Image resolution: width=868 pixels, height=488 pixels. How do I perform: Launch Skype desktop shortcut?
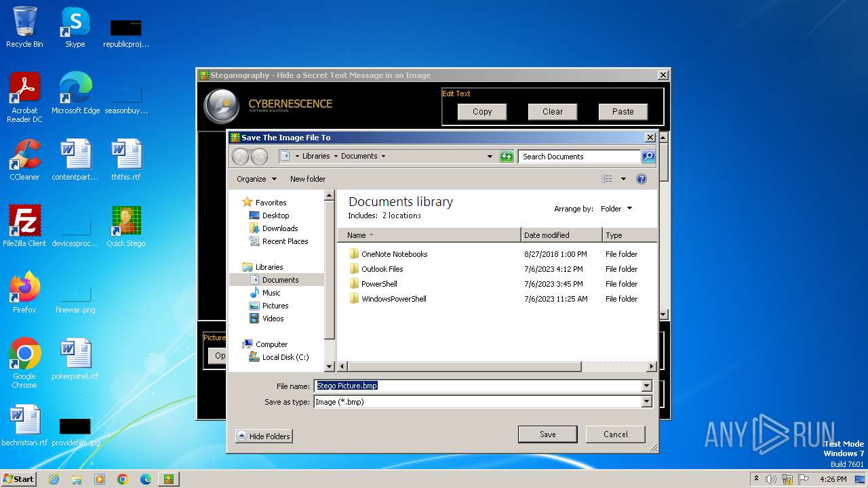click(75, 27)
